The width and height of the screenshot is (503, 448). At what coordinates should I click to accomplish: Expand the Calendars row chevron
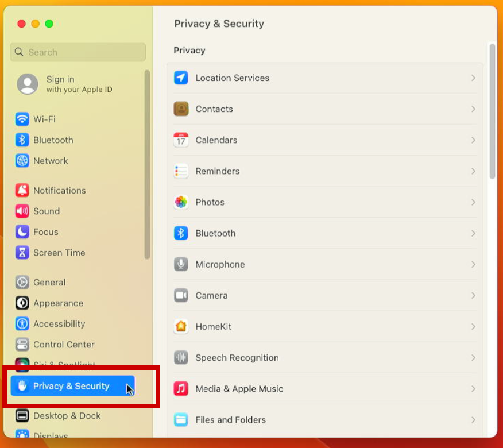pyautogui.click(x=473, y=140)
